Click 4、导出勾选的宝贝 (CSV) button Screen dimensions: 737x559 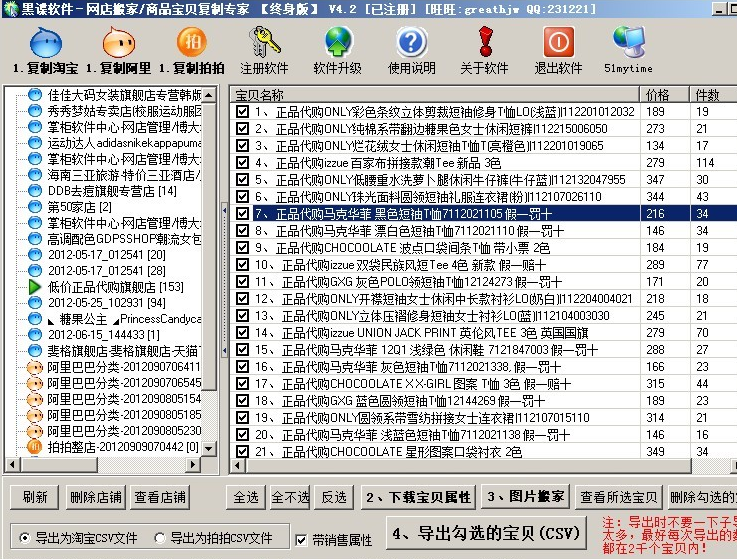(486, 533)
